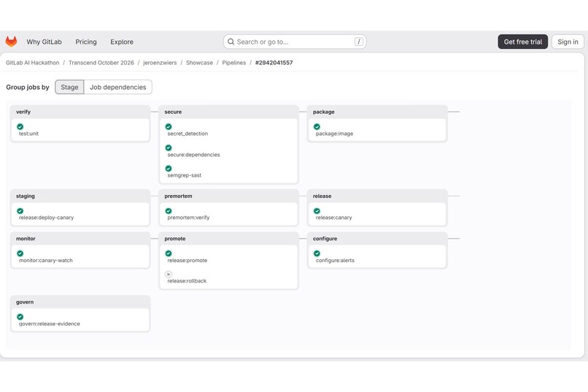This screenshot has height=392, width=588.
Task: Click the Group jobs by label
Action: (x=28, y=87)
